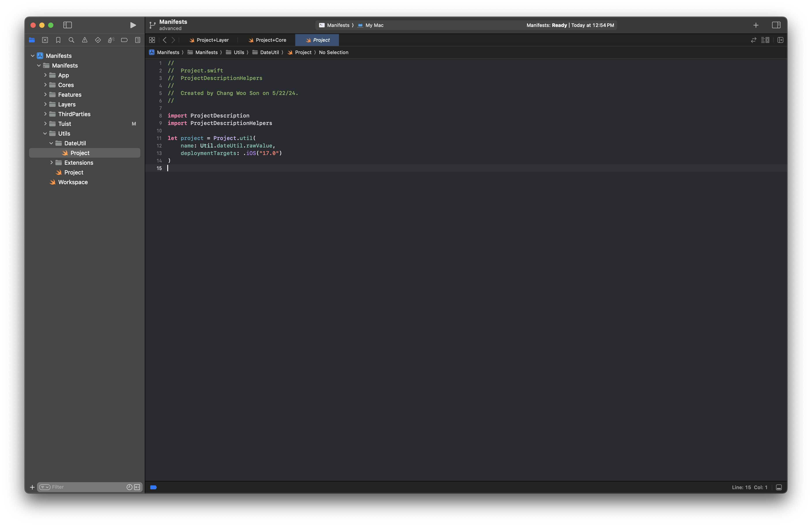This screenshot has height=526, width=812.
Task: Click the DateUtil breadcrumb
Action: 266,52
